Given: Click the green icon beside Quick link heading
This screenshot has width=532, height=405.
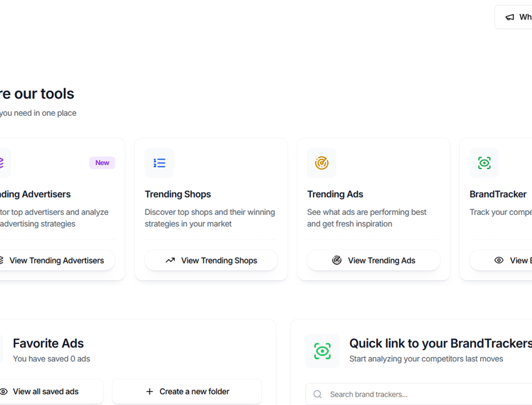Looking at the screenshot, I should click(x=322, y=351).
